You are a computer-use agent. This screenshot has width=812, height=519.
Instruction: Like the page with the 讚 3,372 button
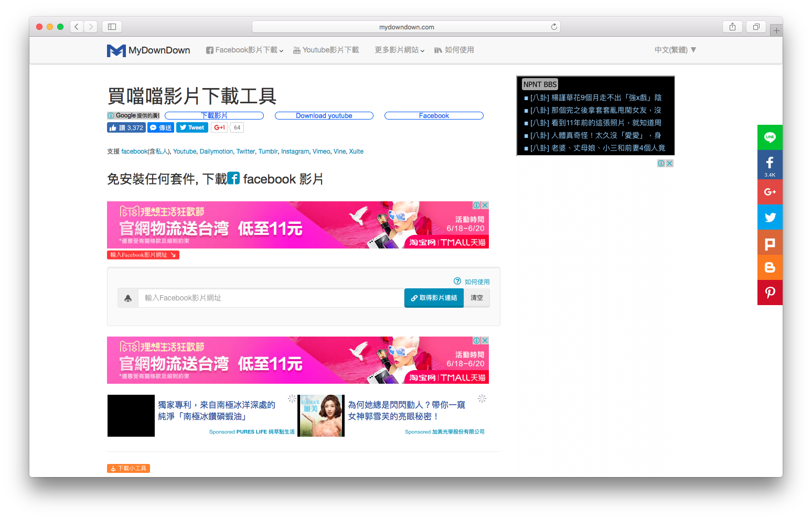[126, 127]
